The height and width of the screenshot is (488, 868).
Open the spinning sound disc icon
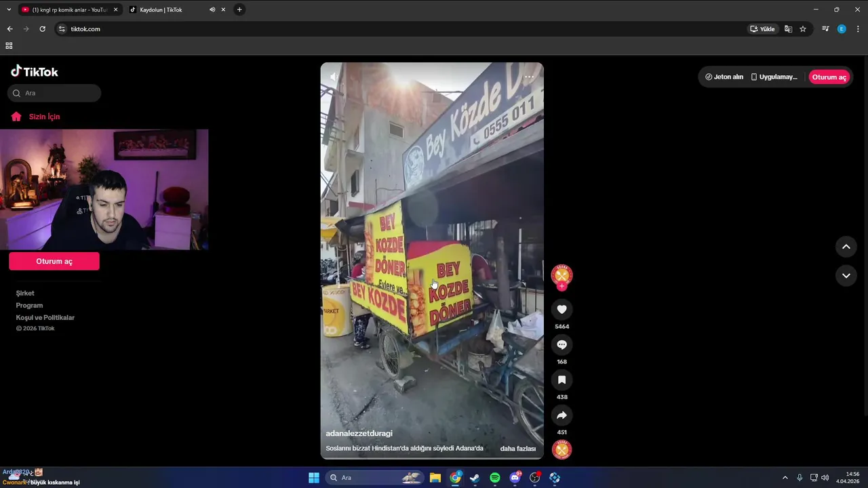(x=561, y=449)
